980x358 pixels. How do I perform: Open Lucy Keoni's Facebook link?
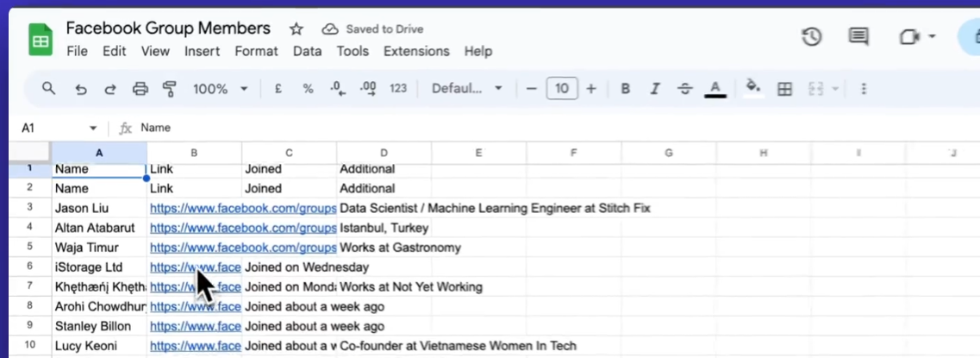195,346
